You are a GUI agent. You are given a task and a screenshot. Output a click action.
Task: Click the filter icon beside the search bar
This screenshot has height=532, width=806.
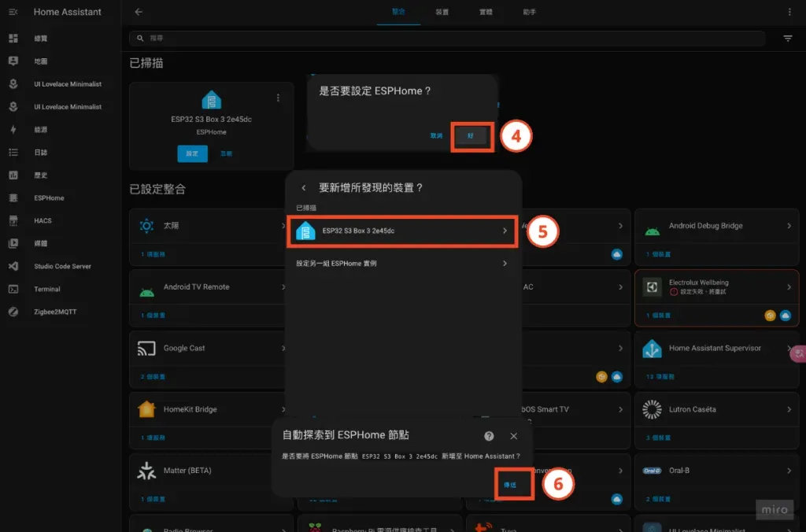click(x=787, y=38)
